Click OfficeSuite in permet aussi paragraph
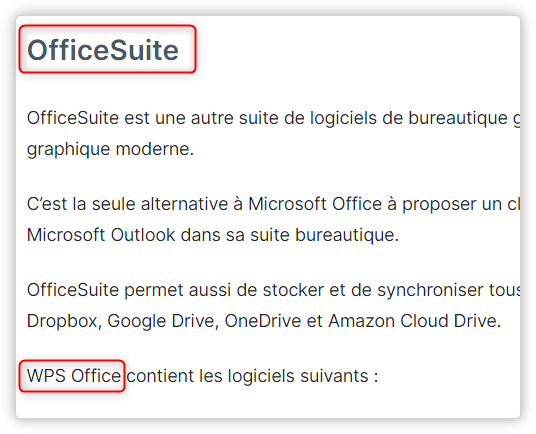 coord(73,290)
